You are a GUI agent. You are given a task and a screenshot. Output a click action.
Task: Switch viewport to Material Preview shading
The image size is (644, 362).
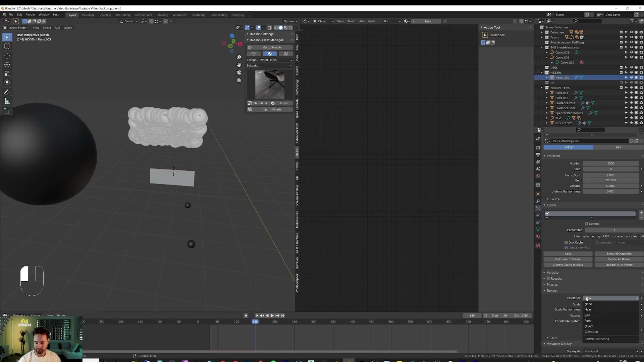click(285, 28)
